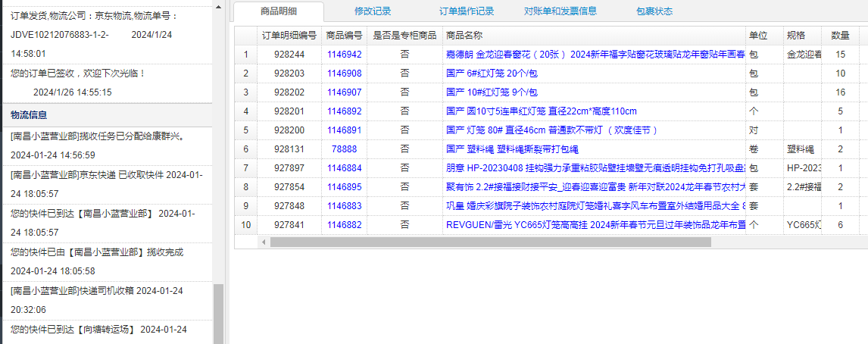Click the vertical scrollbar thumb in the left panel
Viewport: 868px width, 344px height.
coord(218,314)
